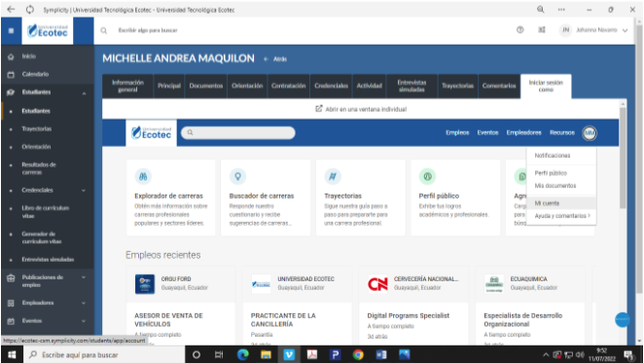This screenshot has width=644, height=363.
Task: Open the help question mark icon
Action: 519,30
